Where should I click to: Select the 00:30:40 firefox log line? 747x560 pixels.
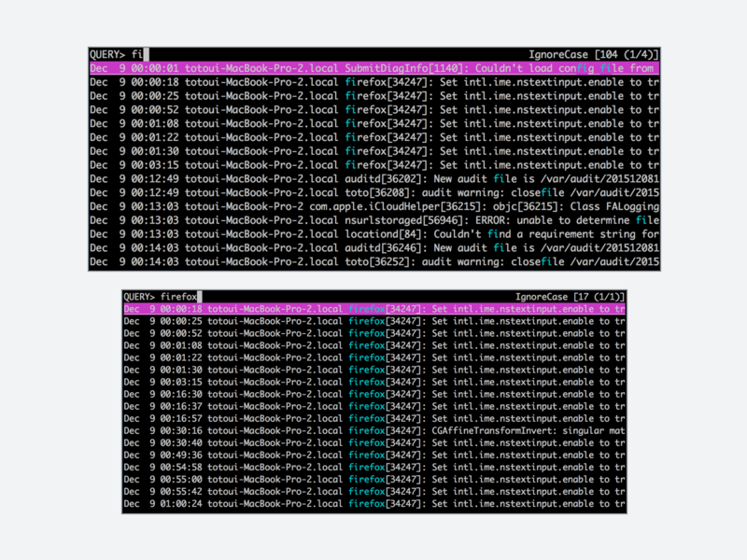374,442
